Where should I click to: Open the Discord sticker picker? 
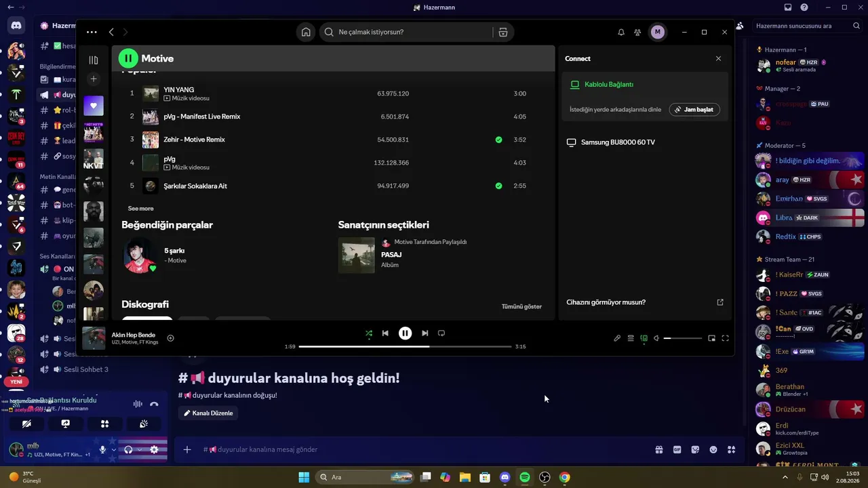(695, 449)
